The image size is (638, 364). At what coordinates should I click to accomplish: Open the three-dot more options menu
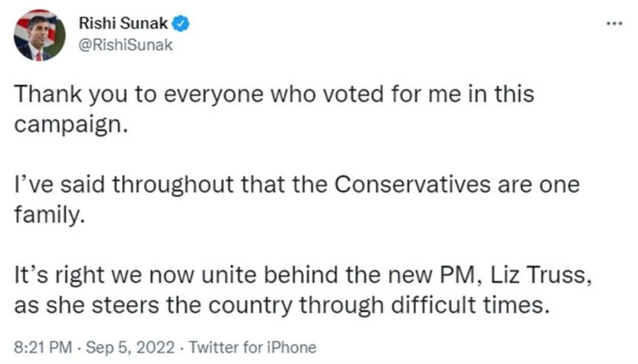click(614, 24)
